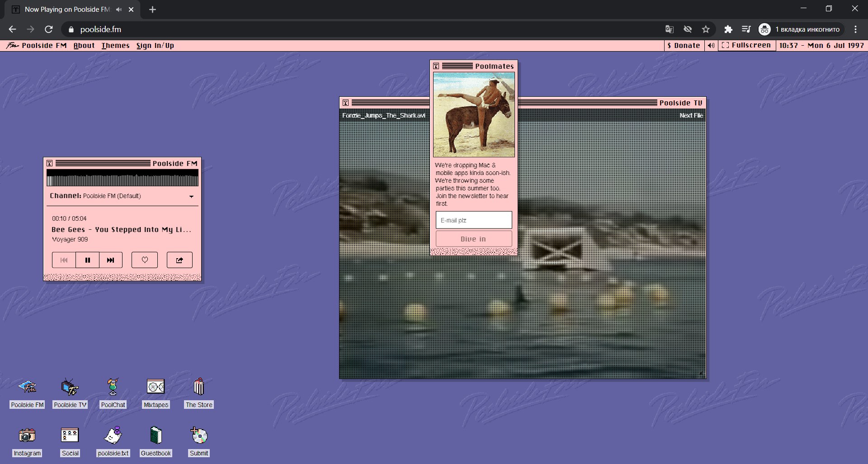Screen dimensions: 868x464
Task: Click the Voyager 909 label
Action: click(70, 239)
